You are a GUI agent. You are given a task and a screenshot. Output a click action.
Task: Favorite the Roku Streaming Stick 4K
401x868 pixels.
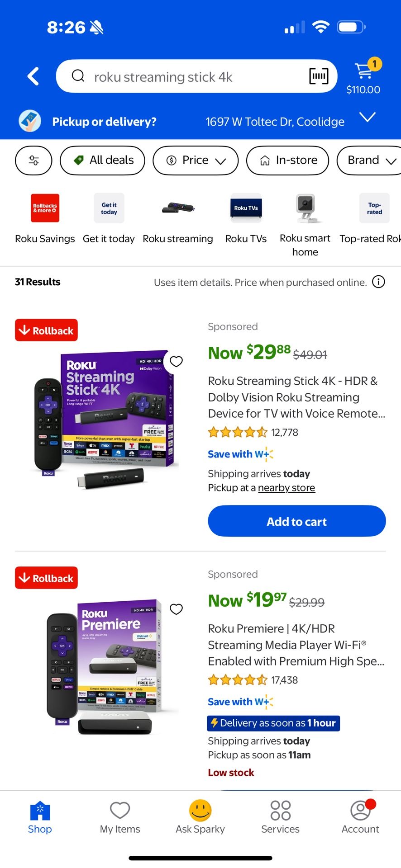click(x=176, y=362)
